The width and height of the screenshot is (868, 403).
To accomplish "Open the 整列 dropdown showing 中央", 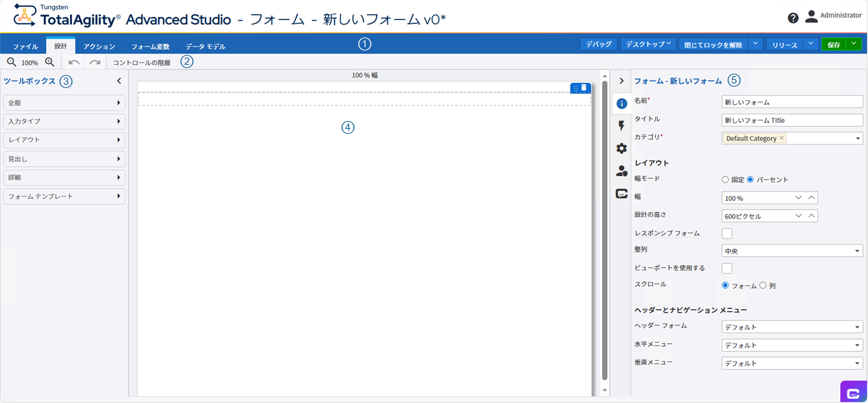I will (x=792, y=250).
